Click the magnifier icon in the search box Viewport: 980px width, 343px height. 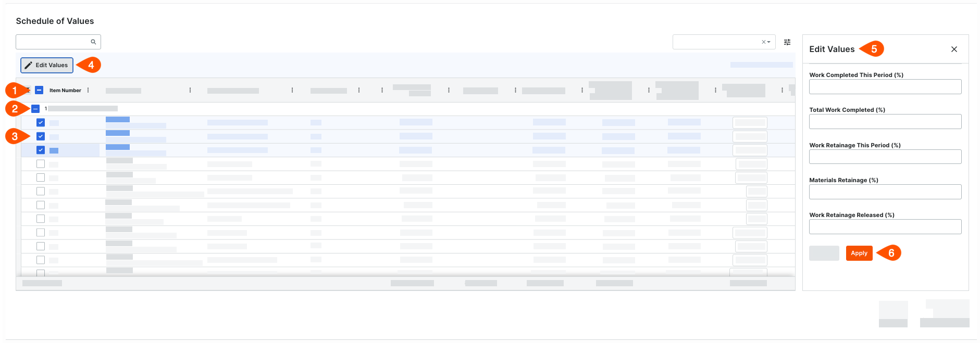(93, 42)
